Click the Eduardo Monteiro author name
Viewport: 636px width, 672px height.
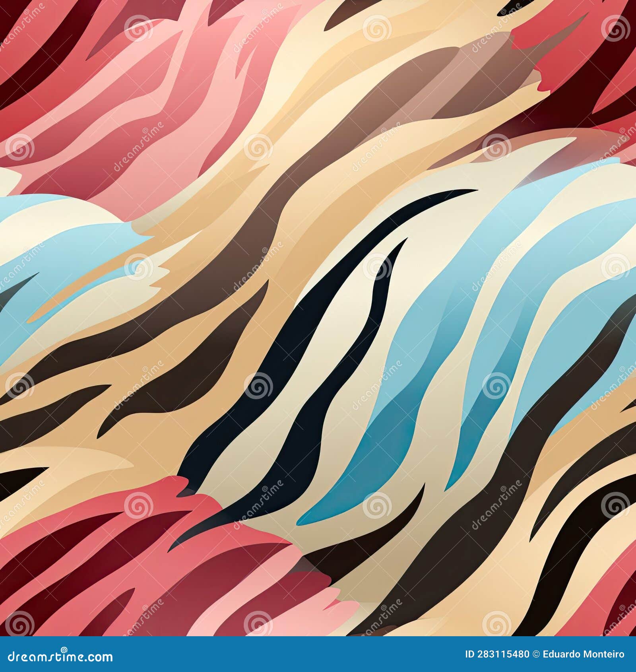pos(584,654)
